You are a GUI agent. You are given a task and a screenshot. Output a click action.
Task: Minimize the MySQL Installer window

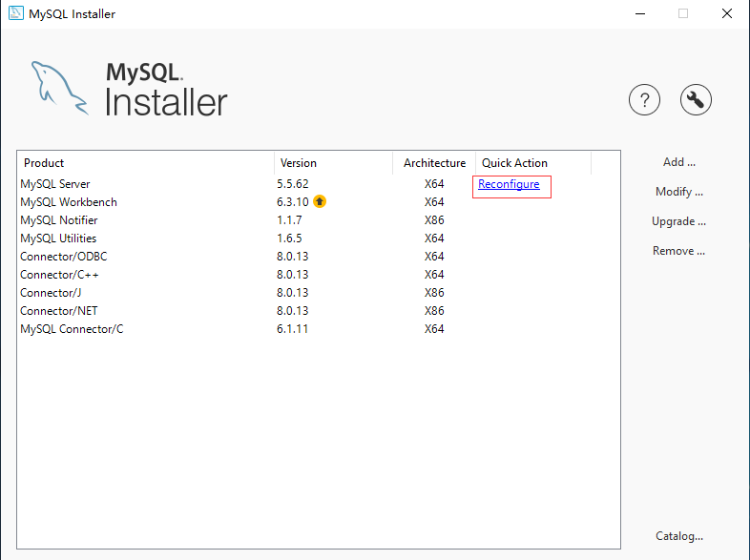click(640, 13)
